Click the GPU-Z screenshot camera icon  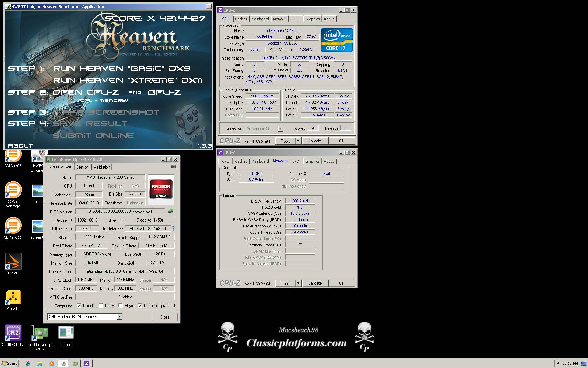coord(173,167)
